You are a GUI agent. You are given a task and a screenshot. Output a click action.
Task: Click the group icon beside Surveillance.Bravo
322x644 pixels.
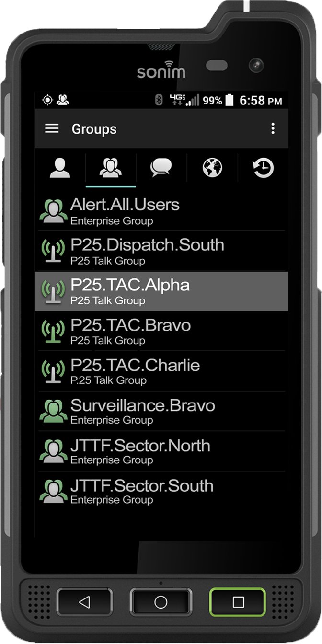click(x=53, y=411)
